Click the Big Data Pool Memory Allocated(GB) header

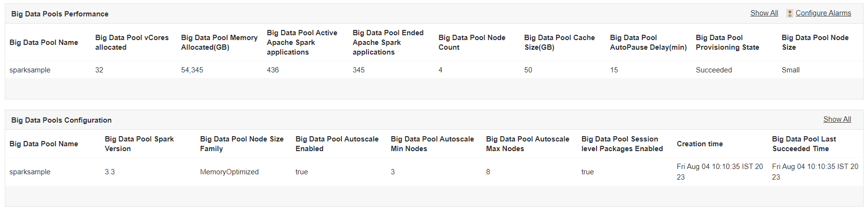click(x=219, y=42)
